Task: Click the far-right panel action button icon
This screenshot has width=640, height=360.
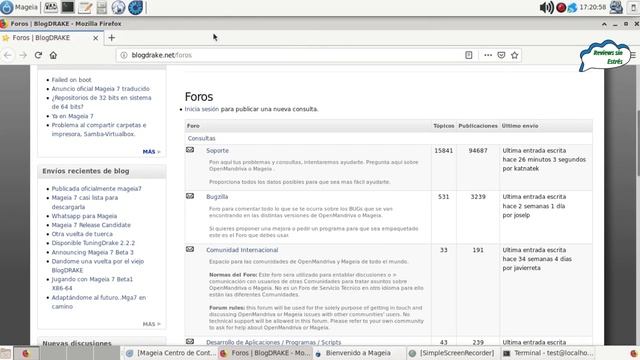Action: click(633, 7)
